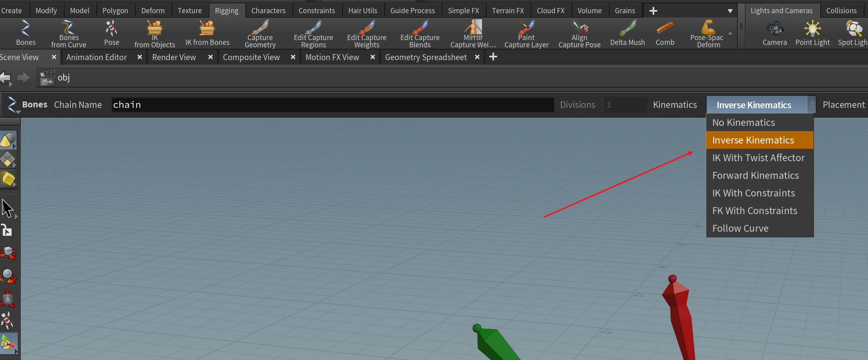Close the Animation Editor tab
This screenshot has height=360, width=868.
[x=140, y=57]
